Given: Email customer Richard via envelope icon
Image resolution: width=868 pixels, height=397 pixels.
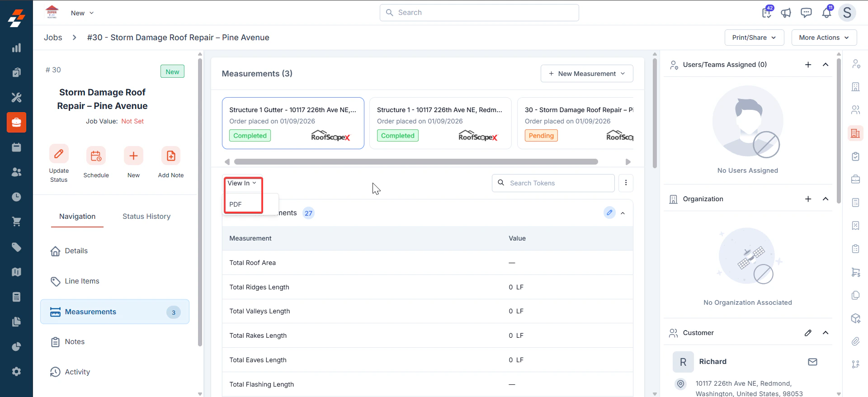Looking at the screenshot, I should click(x=812, y=362).
